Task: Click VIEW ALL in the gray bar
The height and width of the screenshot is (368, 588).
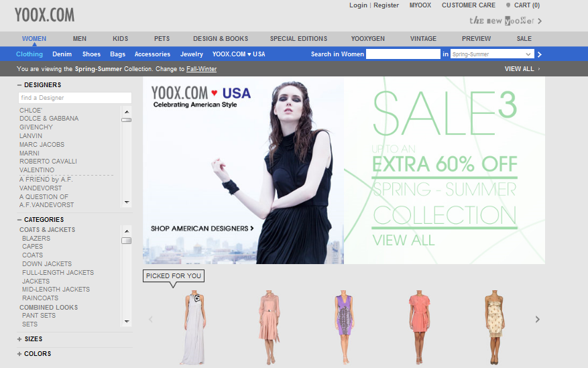Action: [x=520, y=69]
